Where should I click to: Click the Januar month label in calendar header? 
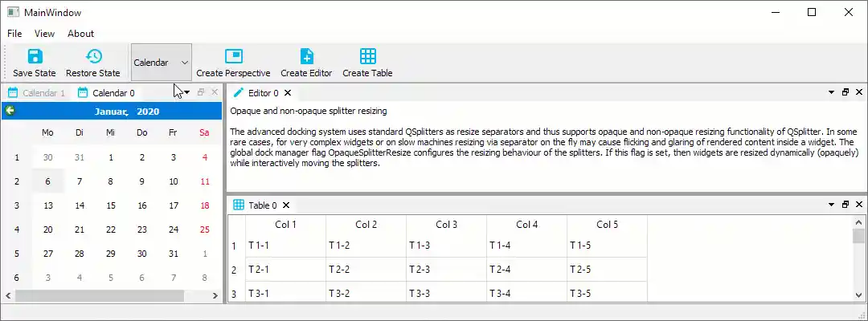pos(112,111)
